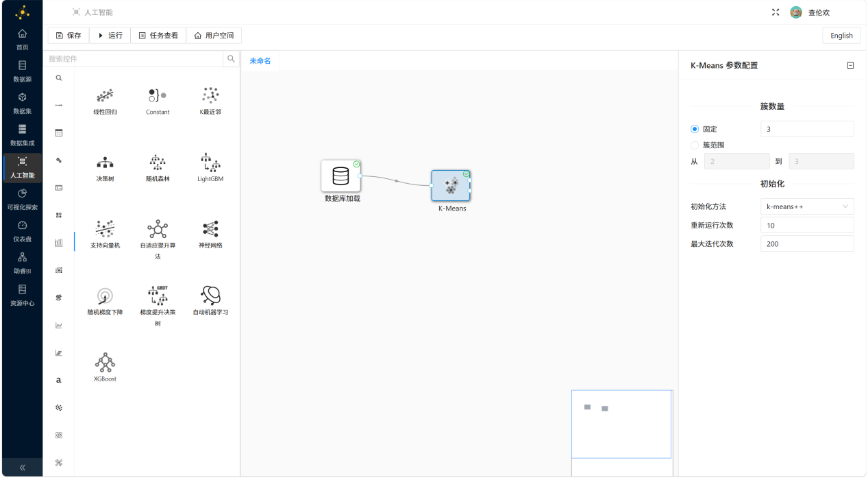Pick the 自动机器学习 widget
This screenshot has width=868, height=478.
tap(210, 302)
